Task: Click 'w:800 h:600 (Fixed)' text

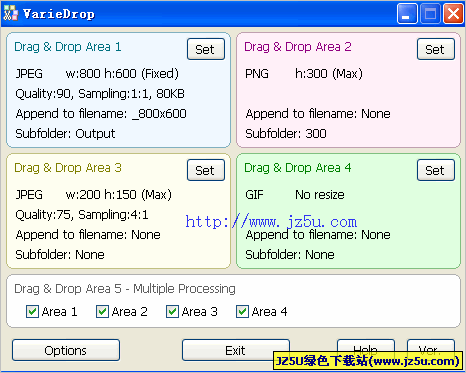Action: 122,74
